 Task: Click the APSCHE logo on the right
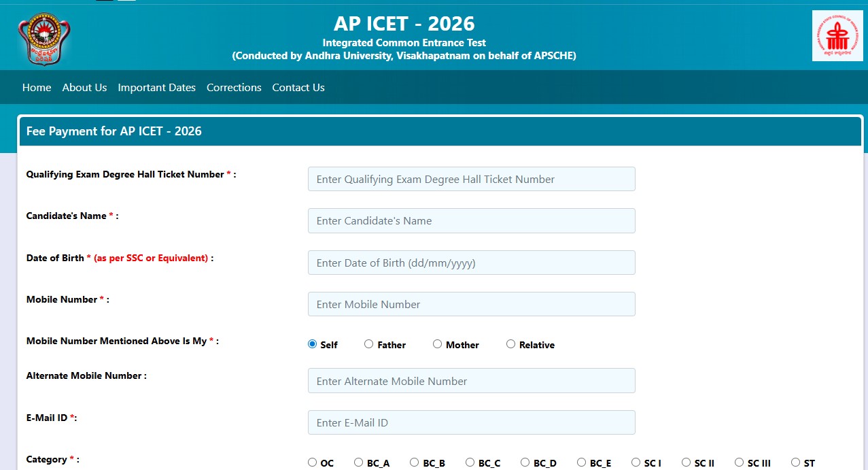tap(837, 35)
